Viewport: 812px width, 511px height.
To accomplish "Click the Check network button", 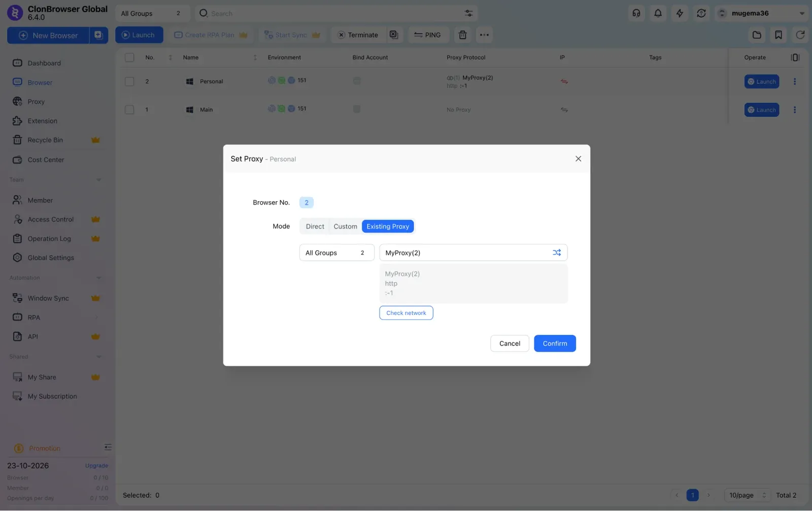I will 406,313.
